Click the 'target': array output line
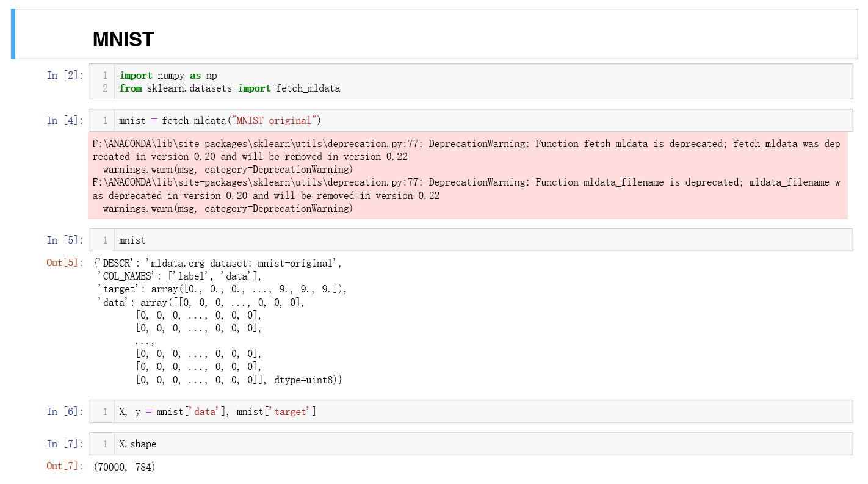Screen dimensions: 868x484 point(222,289)
